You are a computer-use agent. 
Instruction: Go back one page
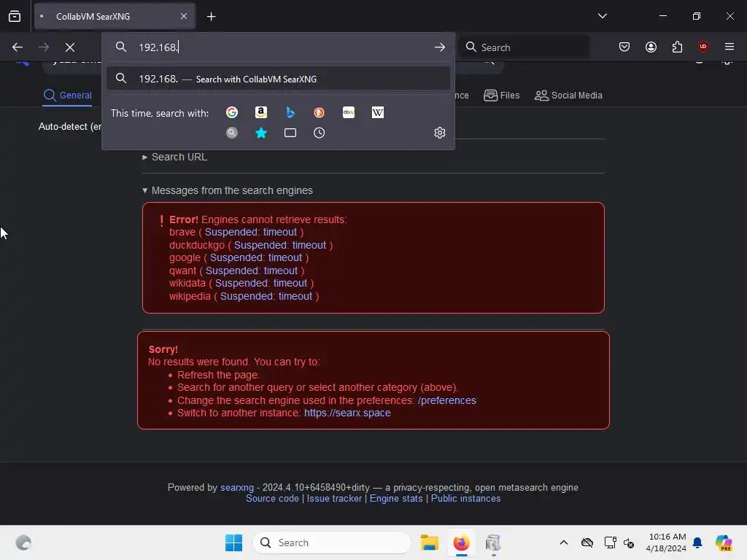tap(18, 47)
